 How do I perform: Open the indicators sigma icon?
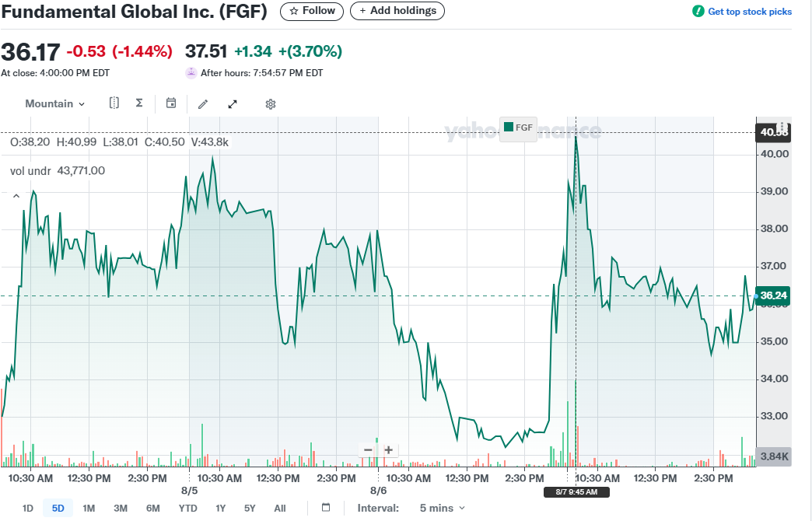pyautogui.click(x=139, y=103)
